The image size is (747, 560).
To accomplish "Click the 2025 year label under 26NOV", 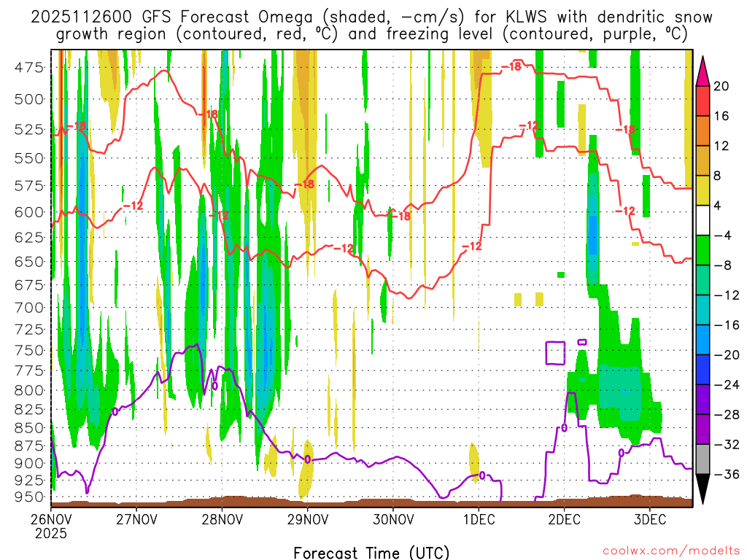I will coord(51,533).
